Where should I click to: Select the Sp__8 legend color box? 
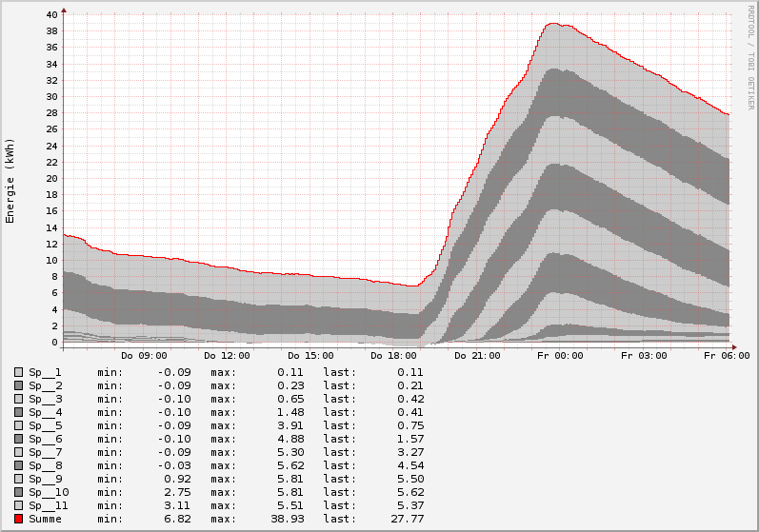(18, 465)
